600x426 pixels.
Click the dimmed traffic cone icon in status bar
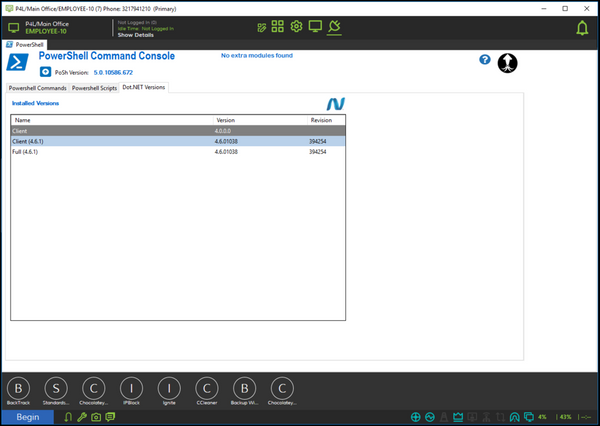click(444, 417)
